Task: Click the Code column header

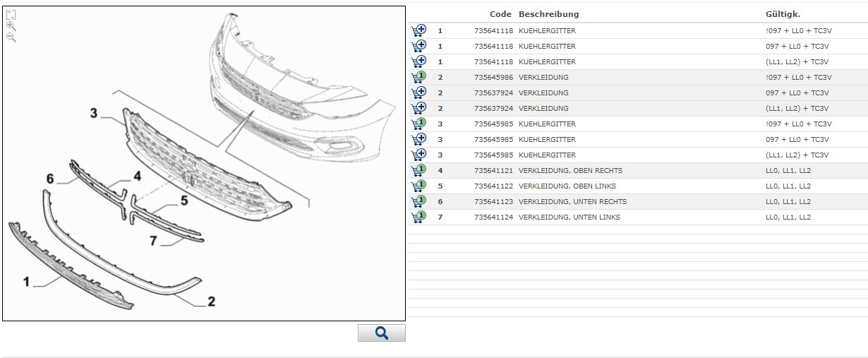Action: pos(500,14)
